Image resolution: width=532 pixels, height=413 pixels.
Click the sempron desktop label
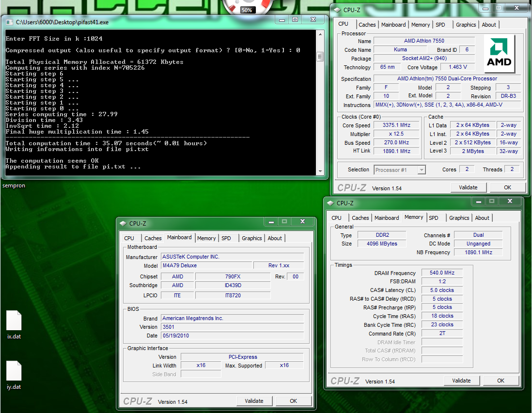tap(14, 185)
